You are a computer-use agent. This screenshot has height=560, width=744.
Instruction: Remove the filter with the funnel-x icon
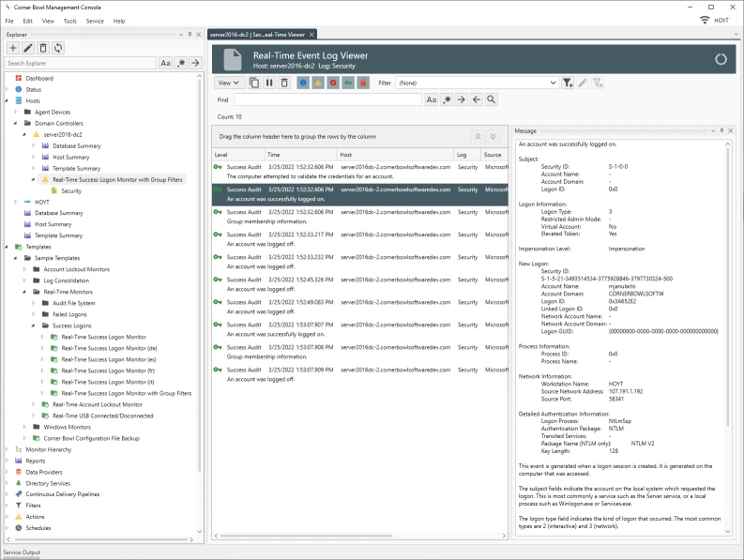pyautogui.click(x=598, y=83)
